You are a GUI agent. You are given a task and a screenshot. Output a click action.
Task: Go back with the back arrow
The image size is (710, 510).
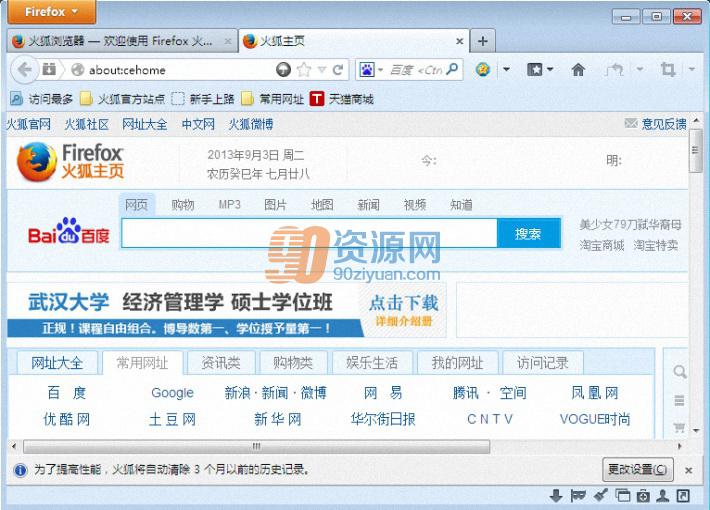tap(24, 70)
